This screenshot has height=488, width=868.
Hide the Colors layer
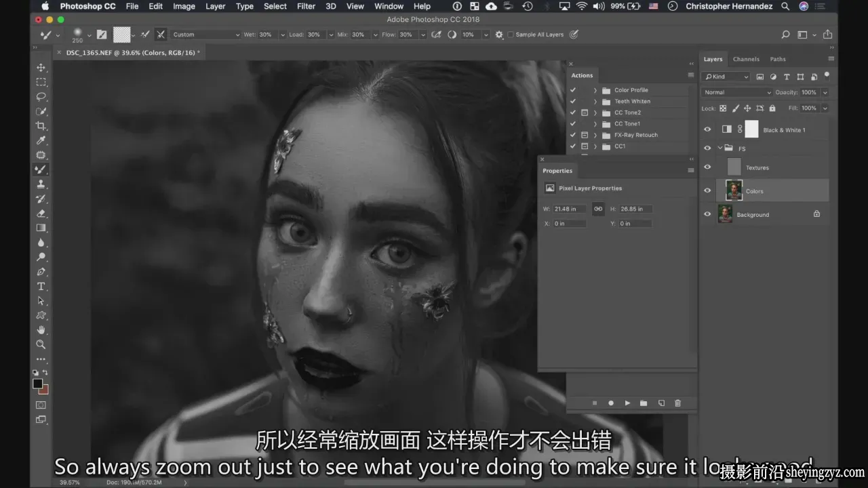coord(707,190)
